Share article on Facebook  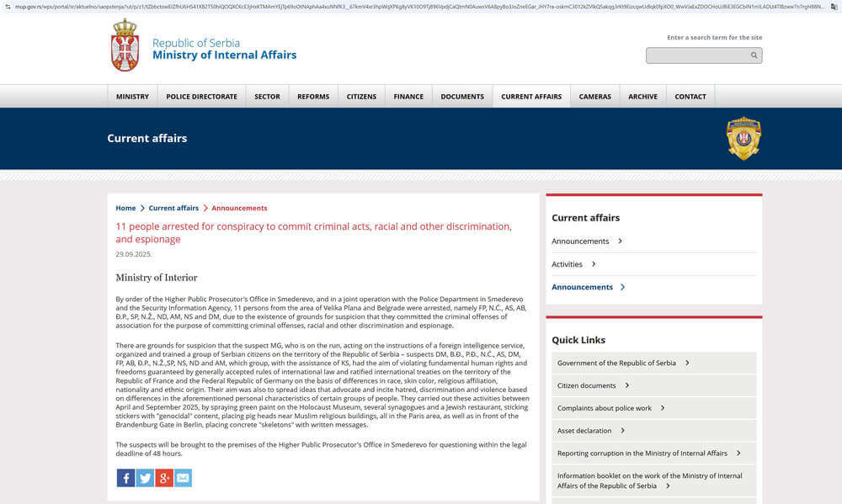[x=125, y=478]
